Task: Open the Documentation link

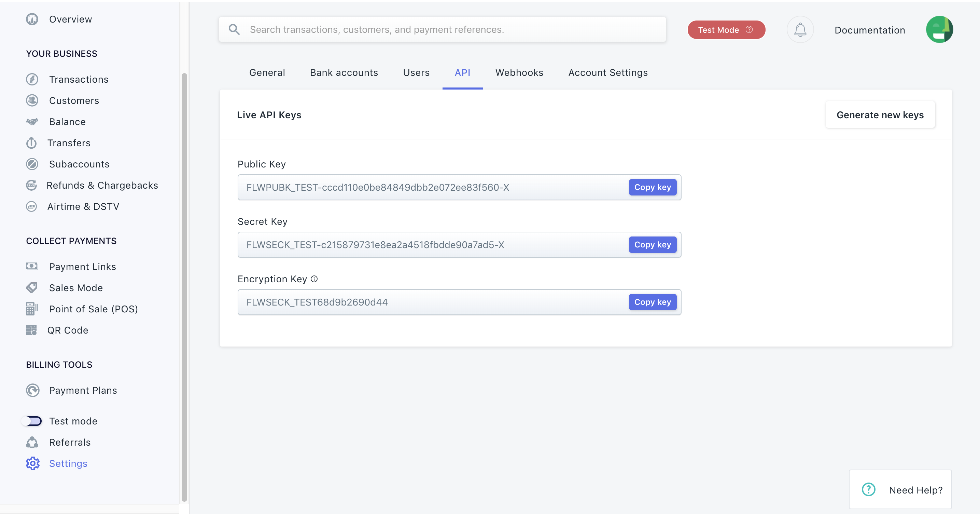Action: pyautogui.click(x=870, y=30)
